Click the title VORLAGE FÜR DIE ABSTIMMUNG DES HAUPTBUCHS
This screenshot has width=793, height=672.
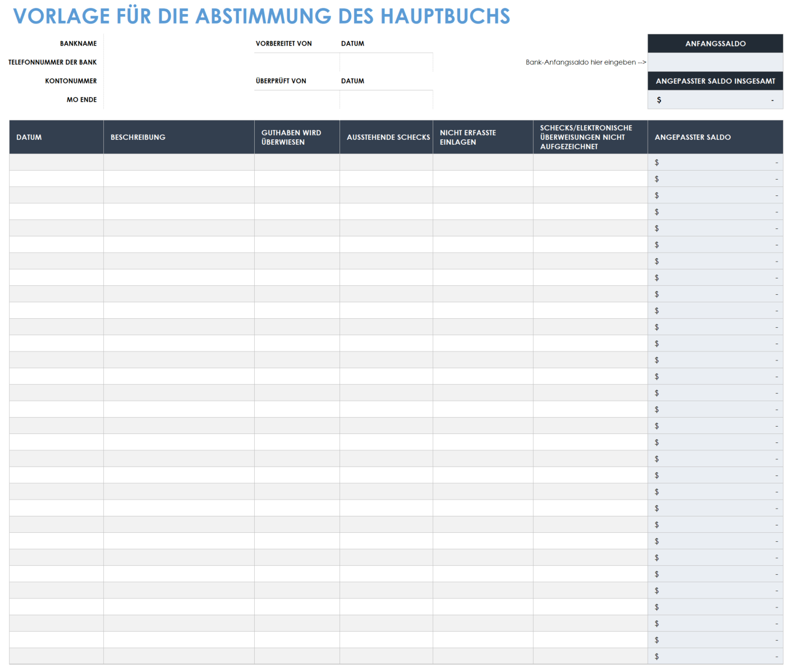(x=262, y=16)
